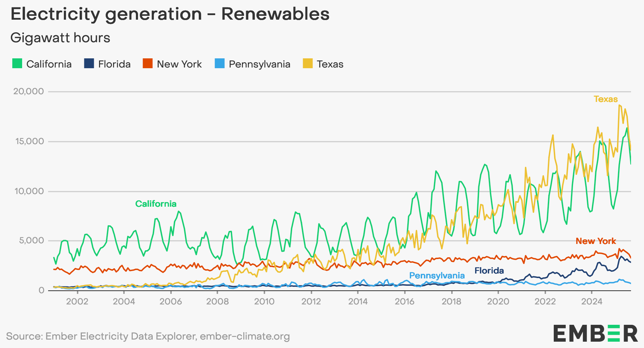The width and height of the screenshot is (644, 348).
Task: Click the light blue Pennsylvania legend swatch
Action: (x=220, y=64)
